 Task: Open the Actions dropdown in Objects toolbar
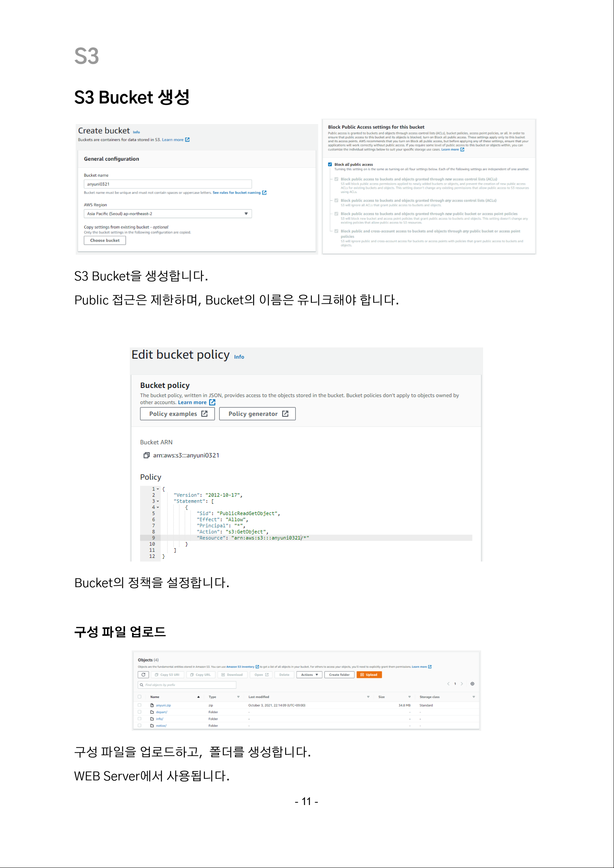[309, 675]
